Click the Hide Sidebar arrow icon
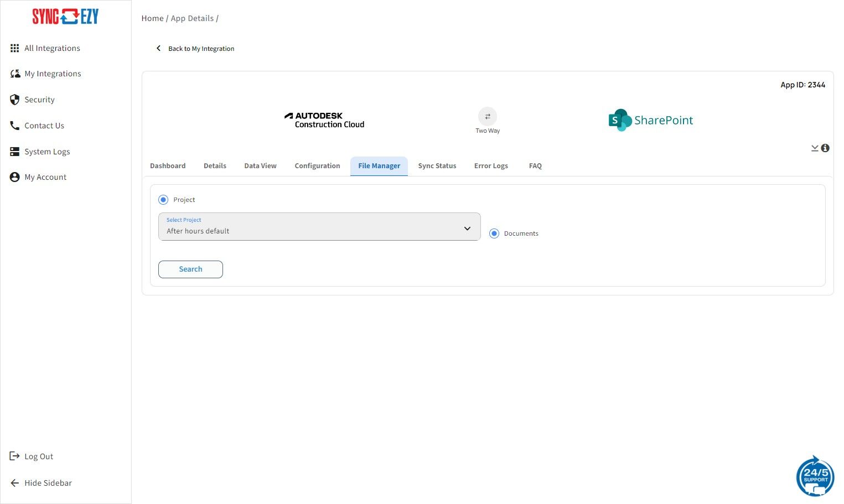The height and width of the screenshot is (504, 844). pos(15,483)
